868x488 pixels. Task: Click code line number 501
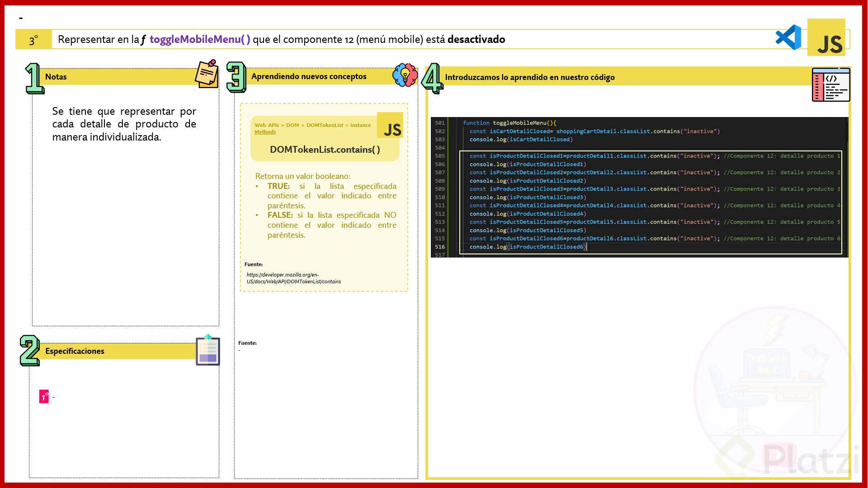coord(440,123)
